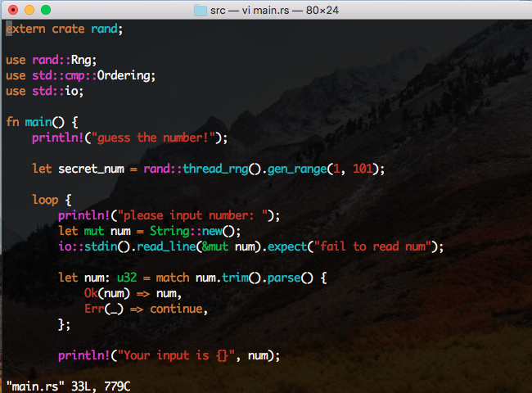
Task: Click the yellow minimize window button
Action: click(x=29, y=10)
